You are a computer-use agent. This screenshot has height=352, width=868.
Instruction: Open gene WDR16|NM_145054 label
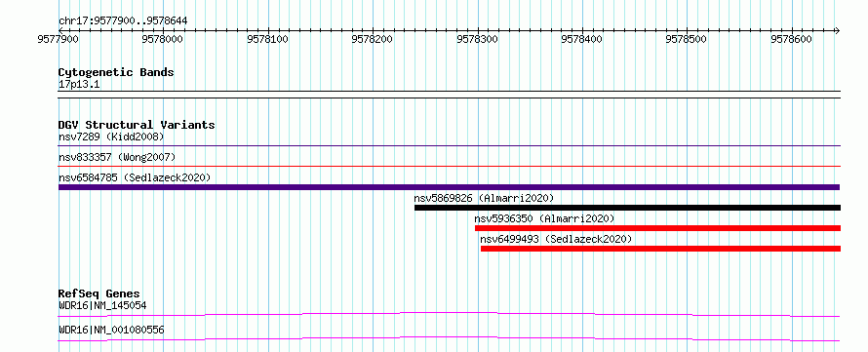(102, 305)
